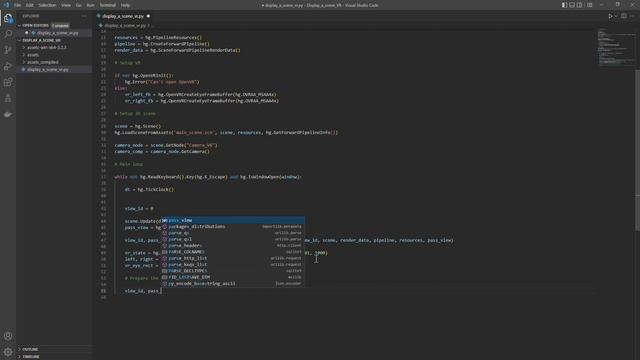Select the display_a_scene_vr.py editor tab
The width and height of the screenshot is (640, 360).
[x=123, y=16]
